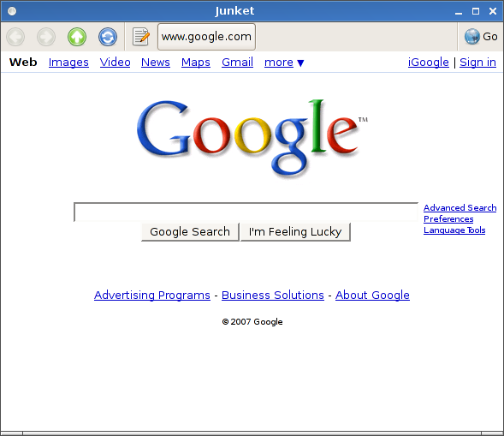The width and height of the screenshot is (504, 436).
Task: Click the globe Go button
Action: click(481, 37)
